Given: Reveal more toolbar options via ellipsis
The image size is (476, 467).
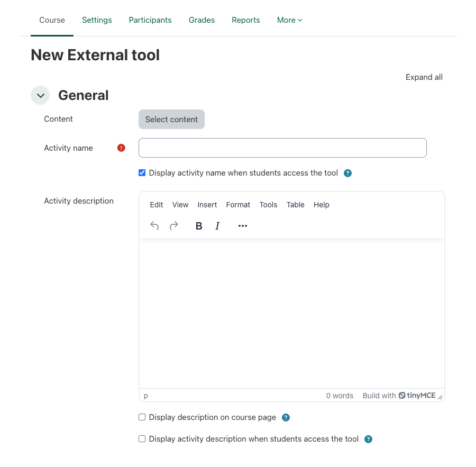Looking at the screenshot, I should click(243, 226).
